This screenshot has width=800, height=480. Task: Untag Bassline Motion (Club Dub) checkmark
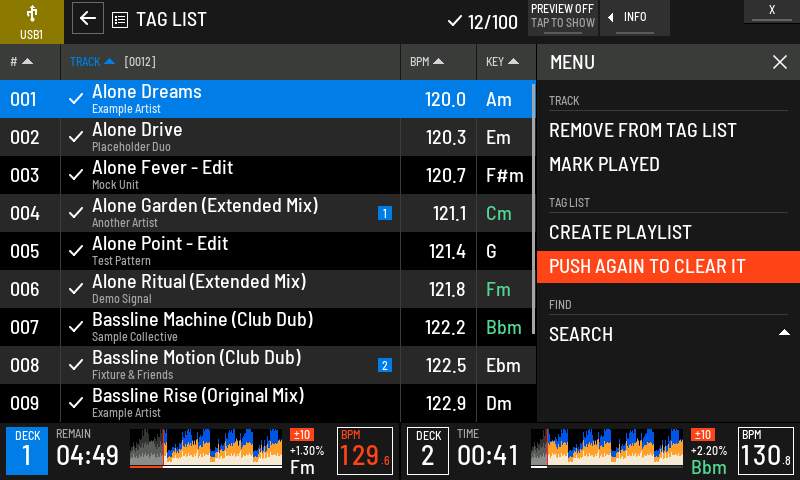(x=76, y=365)
